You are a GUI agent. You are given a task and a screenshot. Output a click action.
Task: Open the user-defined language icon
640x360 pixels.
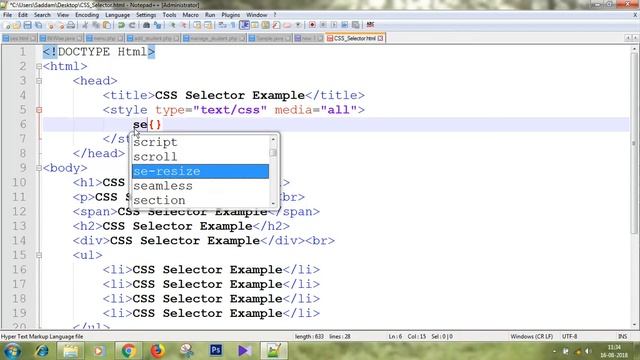point(255,25)
